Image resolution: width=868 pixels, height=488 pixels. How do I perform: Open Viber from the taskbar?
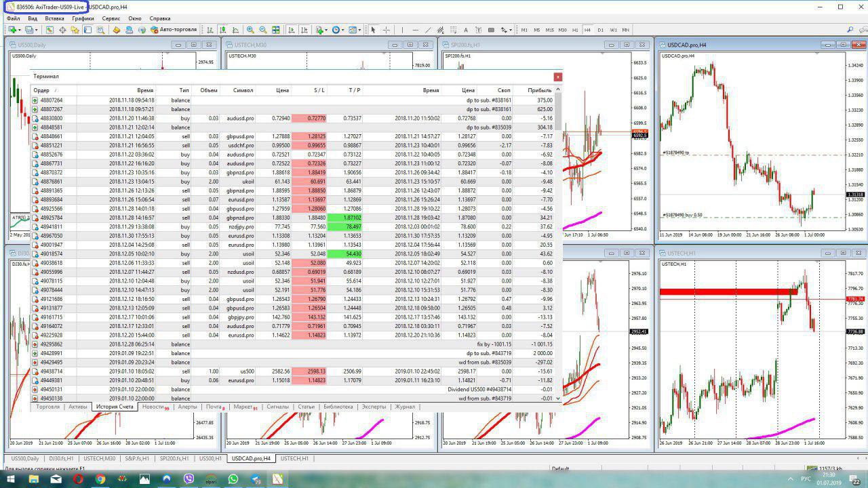click(189, 479)
